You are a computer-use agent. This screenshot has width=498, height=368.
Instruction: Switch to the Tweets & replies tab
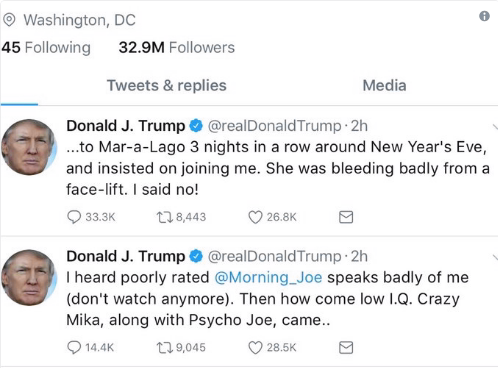(167, 85)
